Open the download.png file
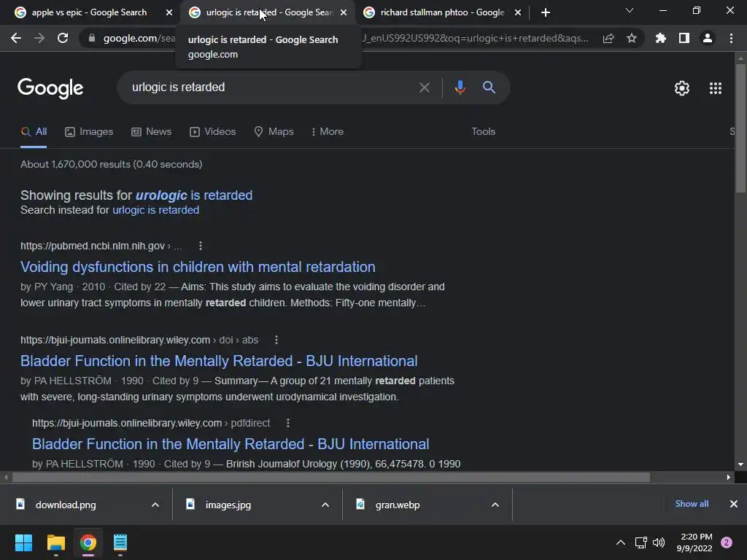This screenshot has height=560, width=747. pos(65,505)
